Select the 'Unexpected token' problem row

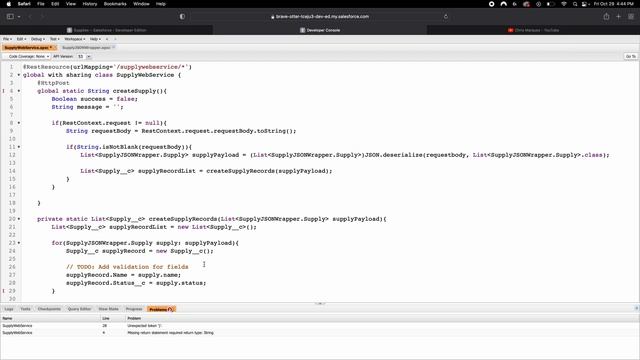point(320,326)
